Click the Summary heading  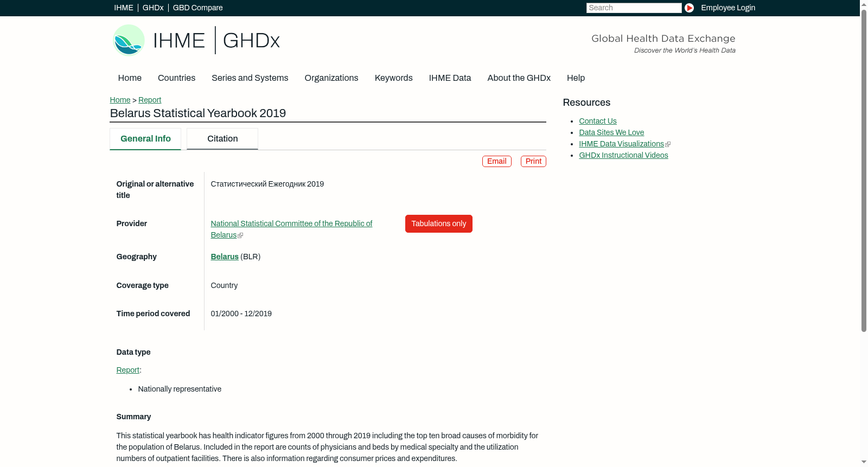(133, 417)
